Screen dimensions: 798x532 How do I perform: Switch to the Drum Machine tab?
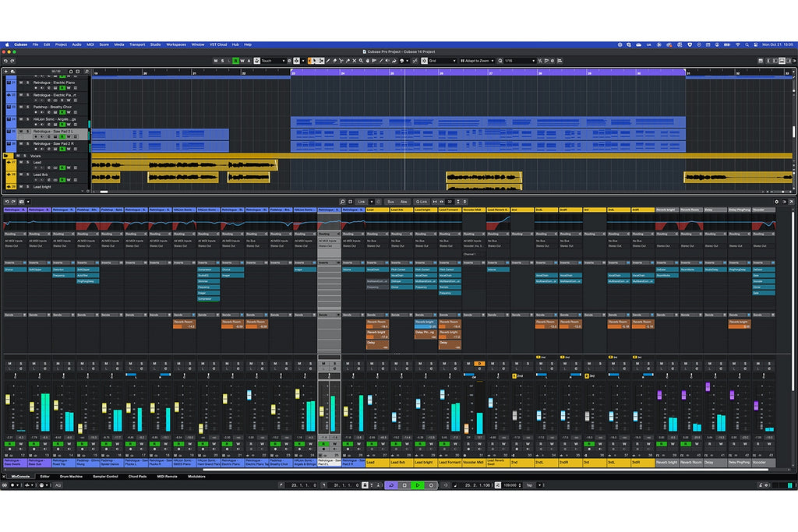pyautogui.click(x=71, y=477)
